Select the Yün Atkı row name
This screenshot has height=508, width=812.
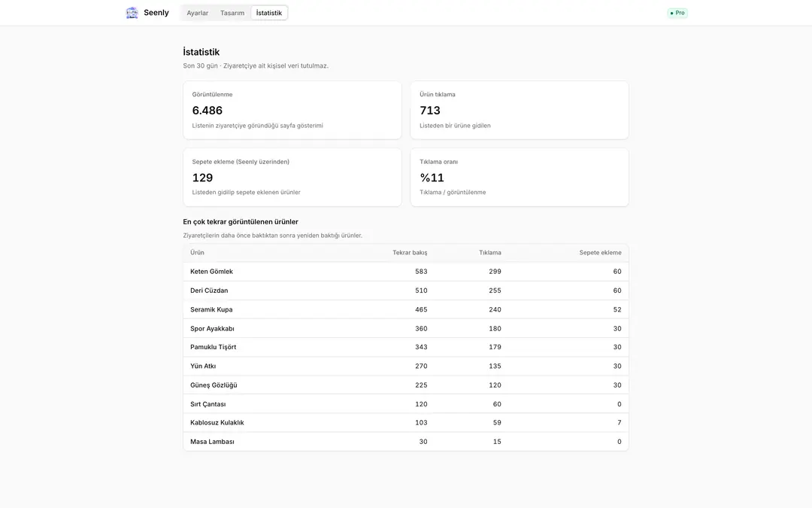click(x=203, y=366)
